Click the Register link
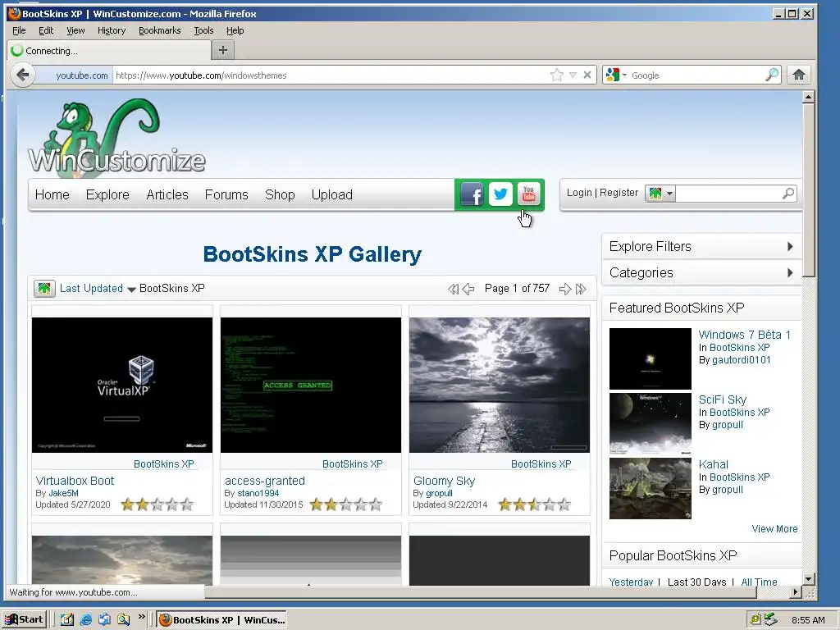This screenshot has height=630, width=840. click(619, 192)
